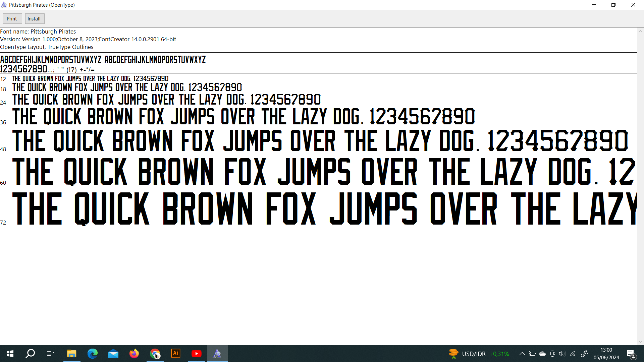644x362 pixels.
Task: Open File Explorer from taskbar
Action: [71, 354]
